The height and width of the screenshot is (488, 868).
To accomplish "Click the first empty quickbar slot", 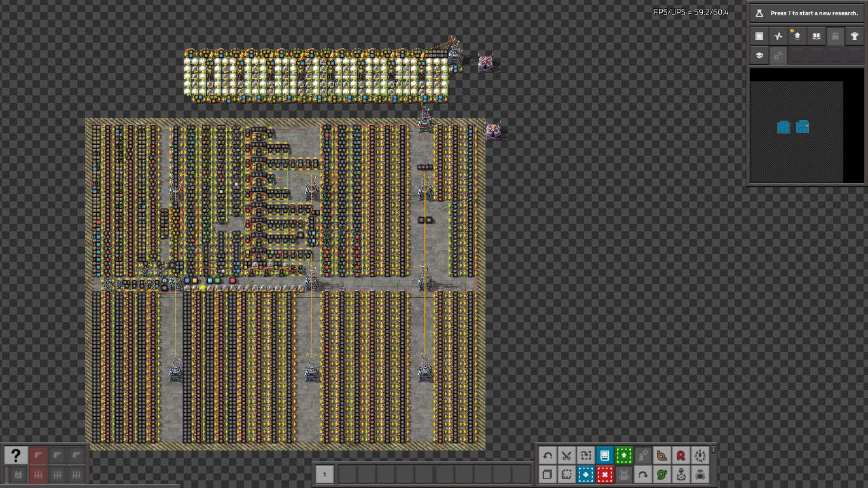I will tap(347, 474).
